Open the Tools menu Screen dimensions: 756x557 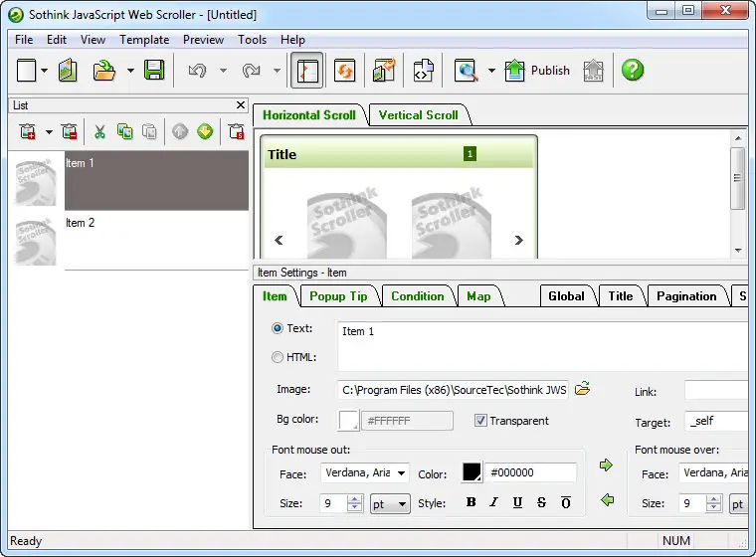coord(252,40)
